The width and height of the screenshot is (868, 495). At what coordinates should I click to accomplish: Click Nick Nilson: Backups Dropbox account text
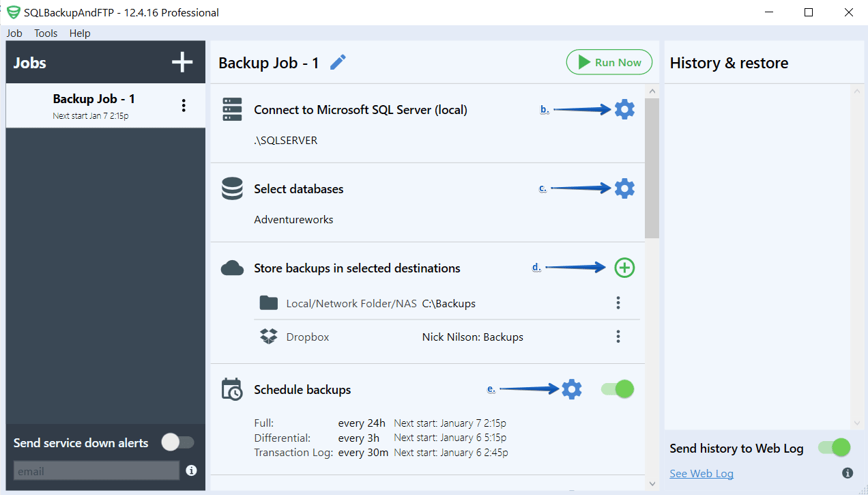coord(473,337)
